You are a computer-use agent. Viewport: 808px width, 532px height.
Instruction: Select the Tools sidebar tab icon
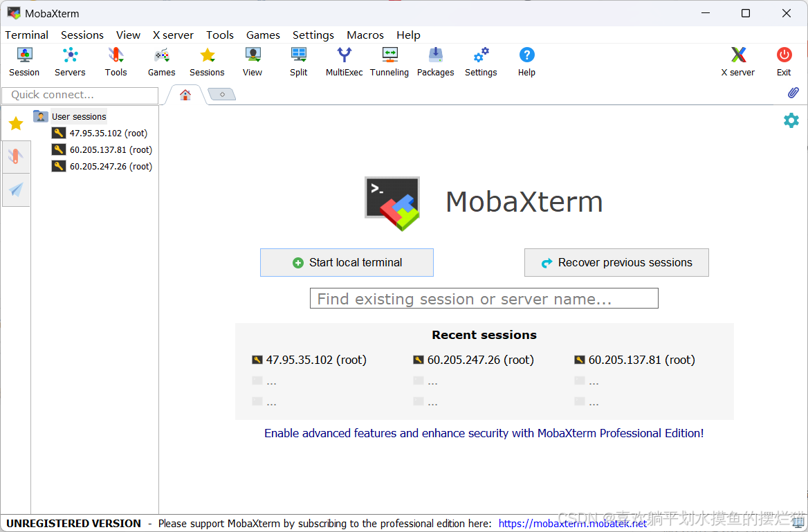(16, 156)
